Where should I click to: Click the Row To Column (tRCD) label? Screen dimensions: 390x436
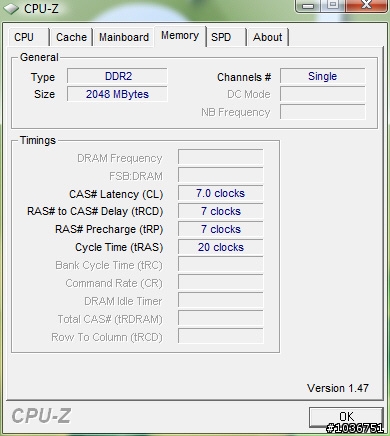coord(107,337)
